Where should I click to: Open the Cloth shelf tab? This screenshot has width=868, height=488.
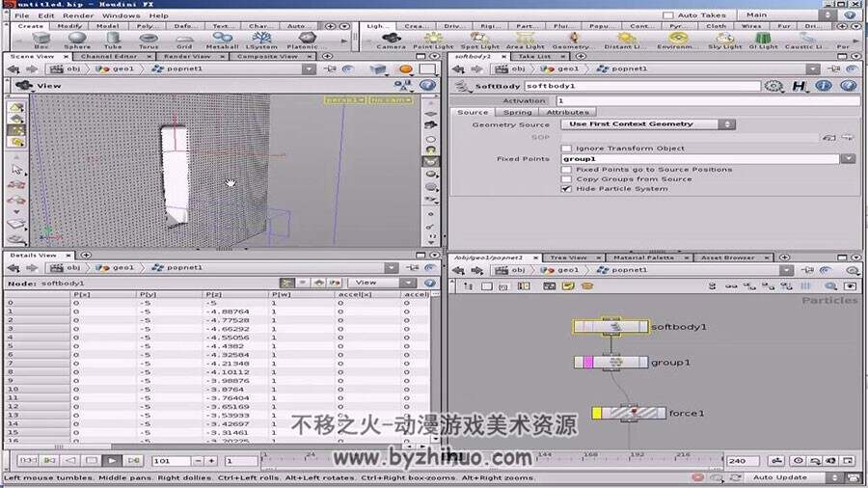[x=716, y=26]
